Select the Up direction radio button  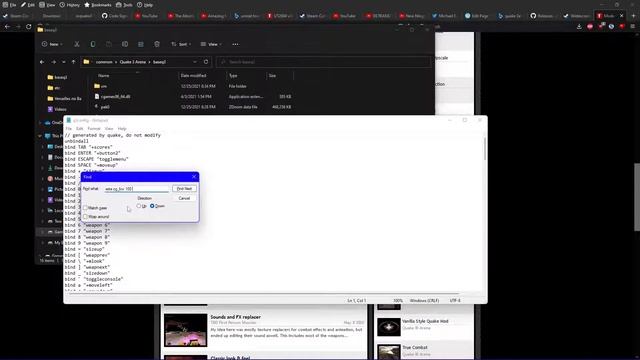point(139,206)
